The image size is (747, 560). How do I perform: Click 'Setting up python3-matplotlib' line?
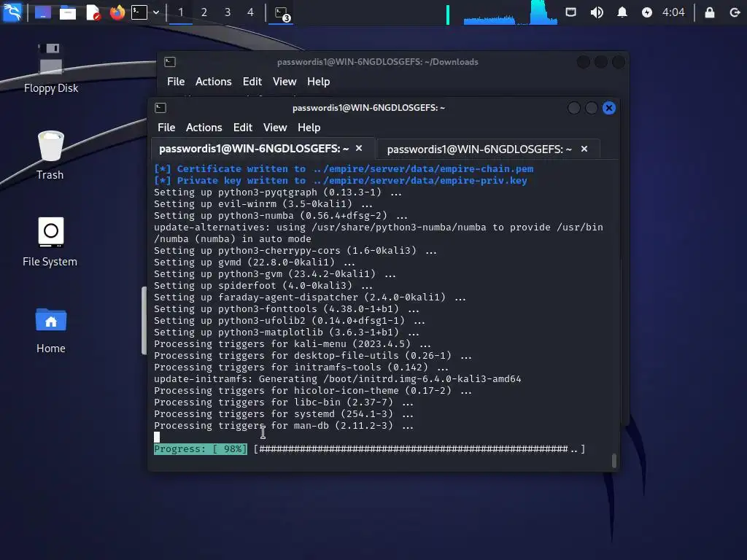click(x=286, y=332)
